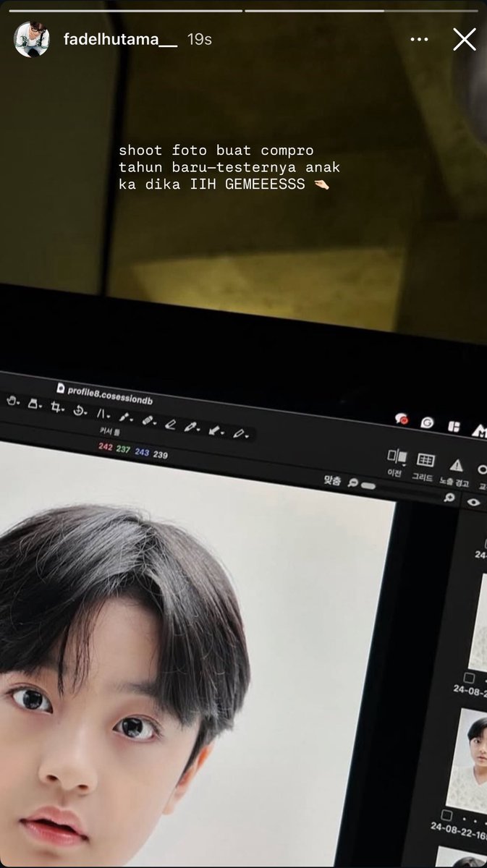This screenshot has width=487, height=868.
Task: Click the zoom slider next to 맞춤
Action: pos(368,485)
